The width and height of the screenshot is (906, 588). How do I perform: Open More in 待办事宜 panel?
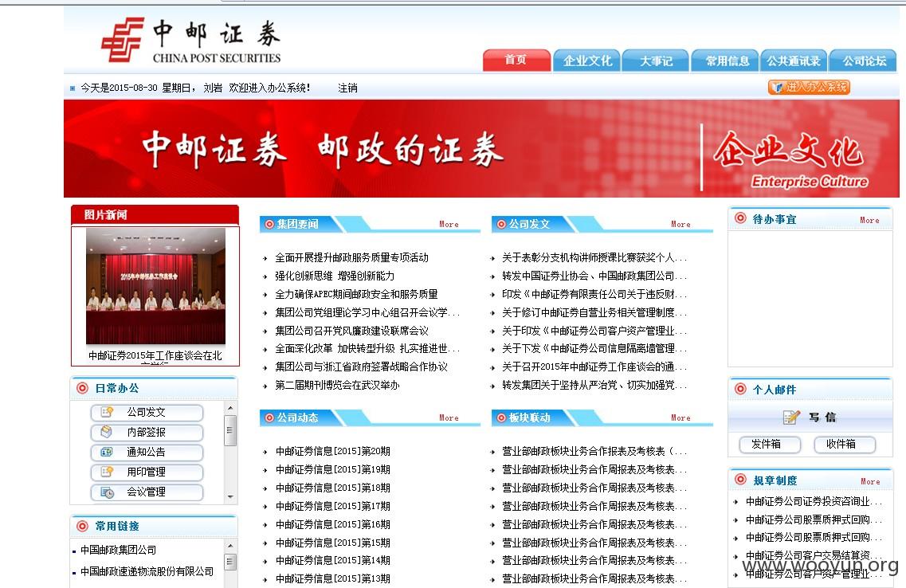pyautogui.click(x=869, y=220)
